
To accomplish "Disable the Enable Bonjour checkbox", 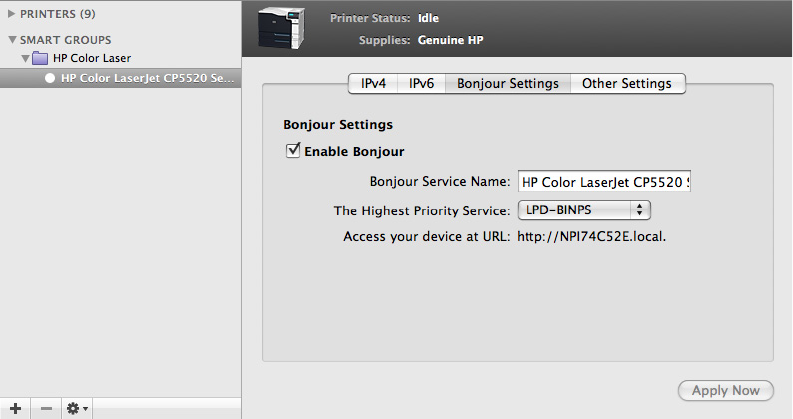I will [293, 151].
